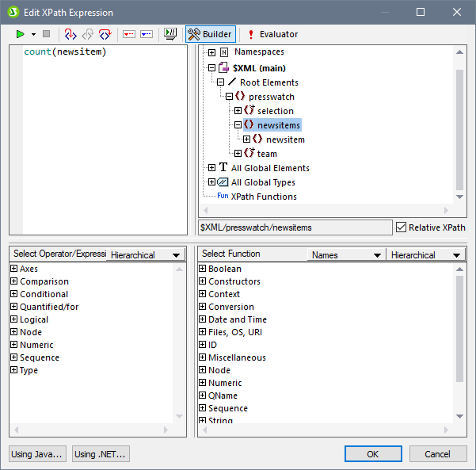The image size is (476, 470).
Task: Open dropdown arrow beside the play button
Action: coord(33,34)
